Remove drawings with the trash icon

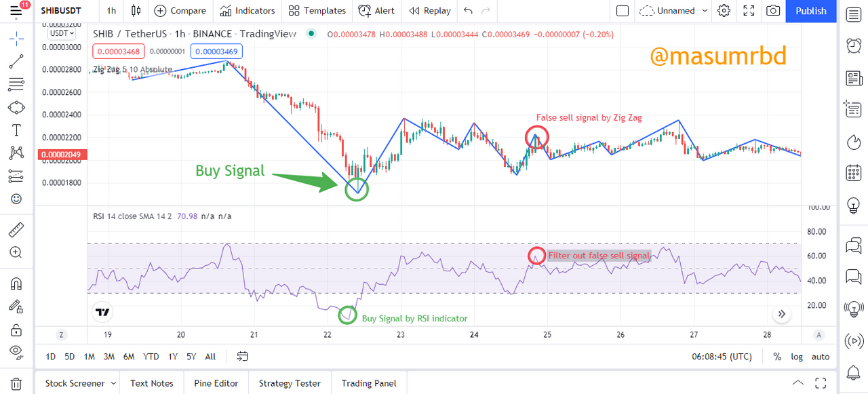click(x=16, y=383)
